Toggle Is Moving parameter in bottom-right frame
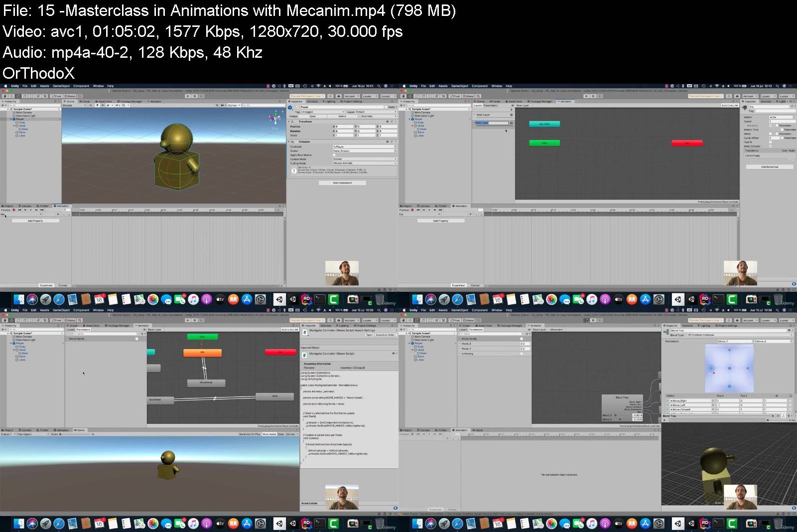 522,354
